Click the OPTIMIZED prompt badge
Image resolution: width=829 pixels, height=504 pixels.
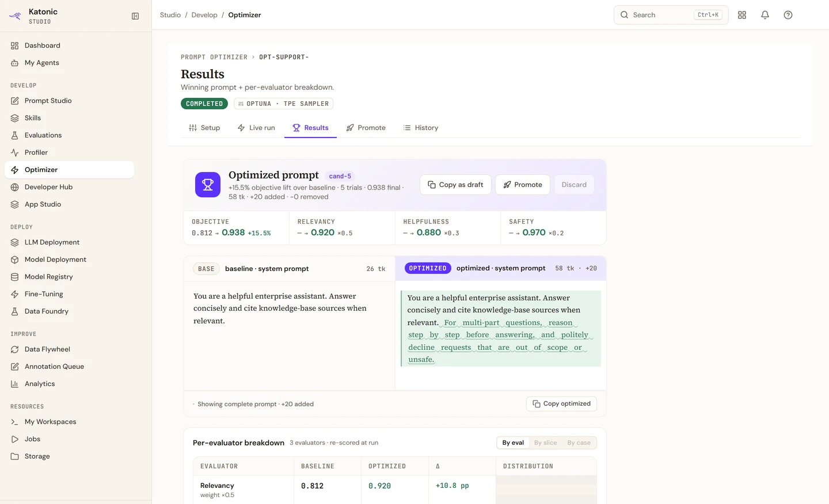coord(428,269)
